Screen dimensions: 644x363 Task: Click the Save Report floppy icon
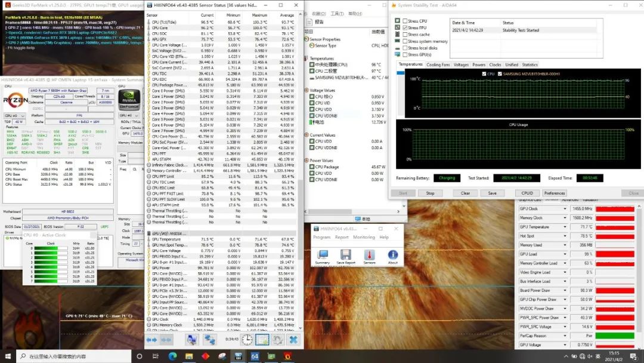point(345,256)
